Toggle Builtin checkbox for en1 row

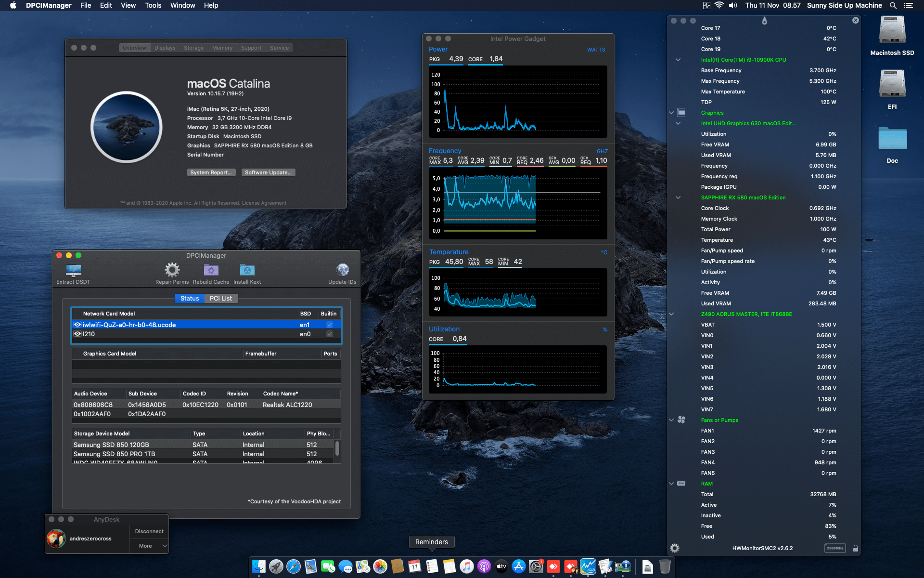pos(330,325)
